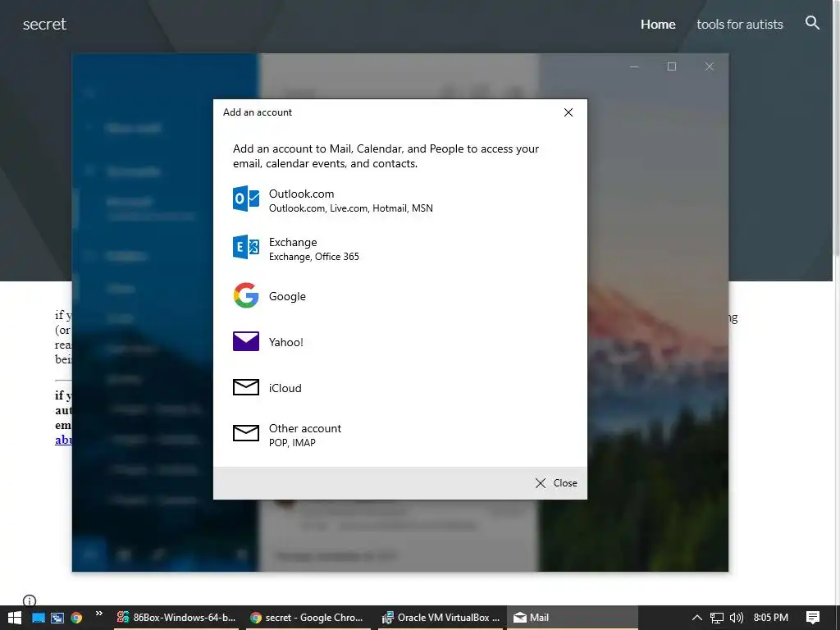Choose the Exchange account icon
Viewport: 840px width, 630px height.
click(246, 247)
